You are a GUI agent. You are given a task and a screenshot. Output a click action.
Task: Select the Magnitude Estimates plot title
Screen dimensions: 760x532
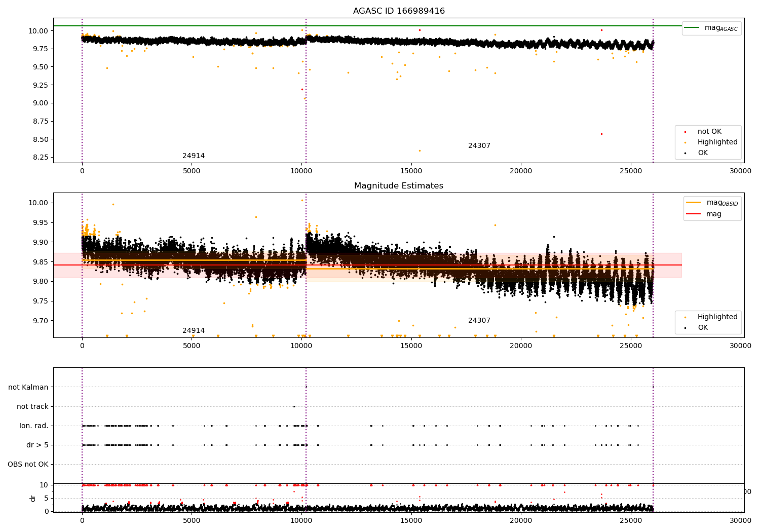click(x=399, y=186)
